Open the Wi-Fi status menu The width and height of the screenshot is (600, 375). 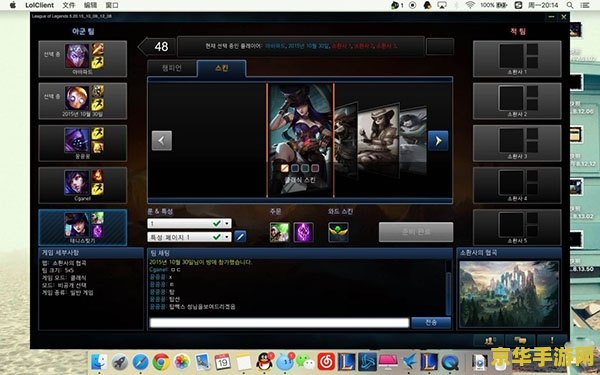470,5
